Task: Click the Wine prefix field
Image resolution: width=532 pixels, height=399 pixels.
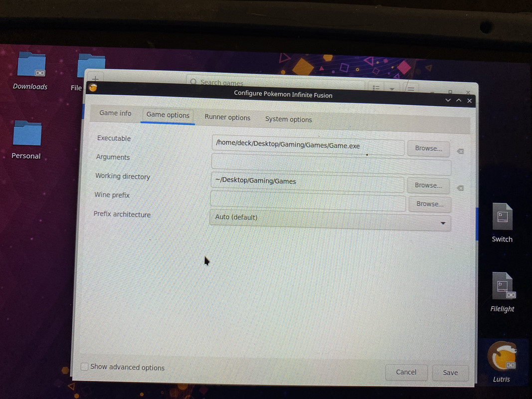Action: (x=308, y=201)
